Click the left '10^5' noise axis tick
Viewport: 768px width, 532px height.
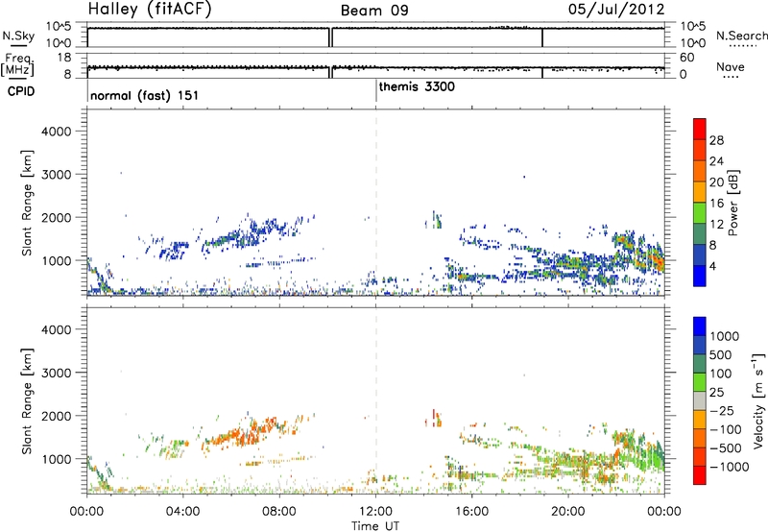pyautogui.click(x=59, y=27)
